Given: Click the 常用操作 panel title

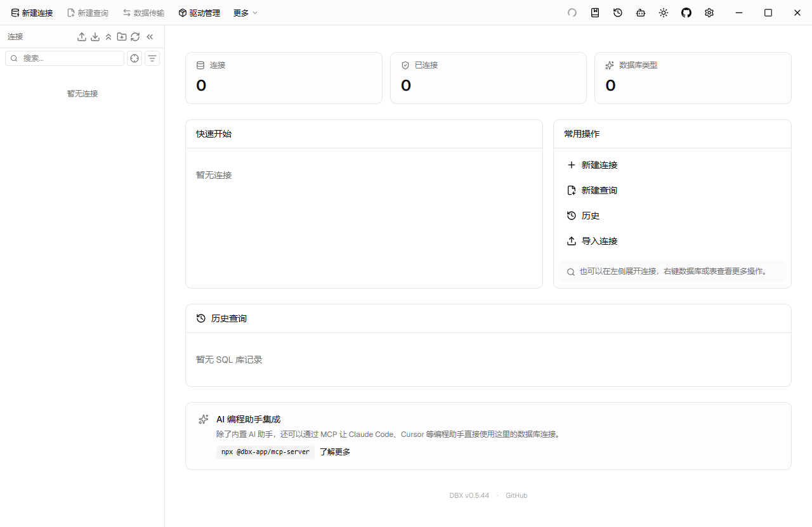Looking at the screenshot, I should click(x=582, y=134).
